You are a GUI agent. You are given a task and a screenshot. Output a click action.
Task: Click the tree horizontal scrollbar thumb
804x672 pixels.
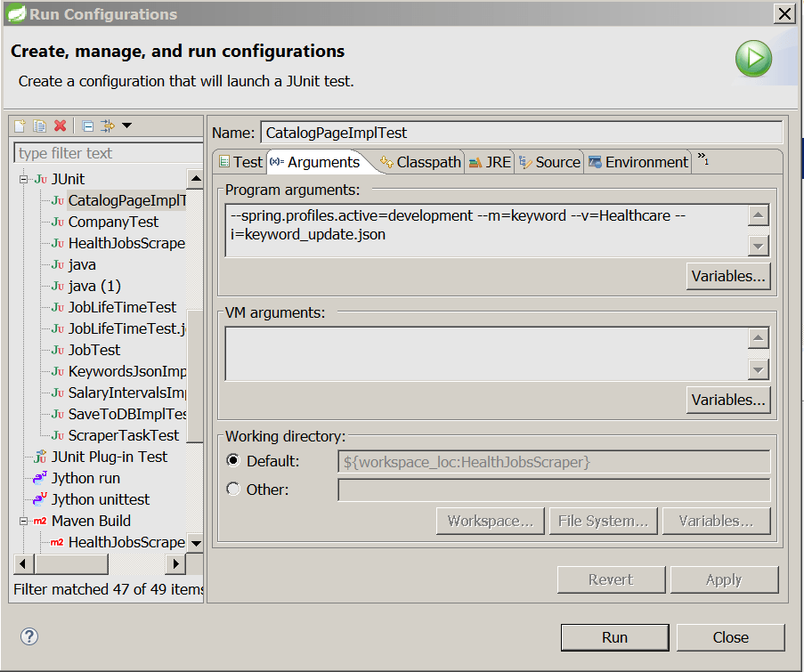[70, 563]
